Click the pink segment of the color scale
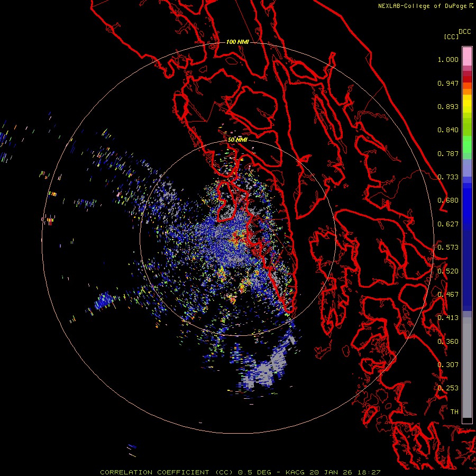 (467, 56)
